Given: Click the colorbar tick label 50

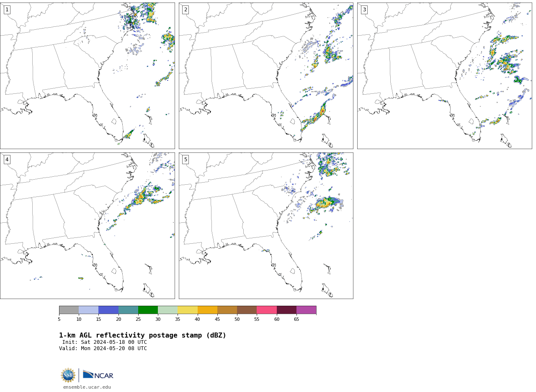Looking at the screenshot, I should [x=237, y=320].
